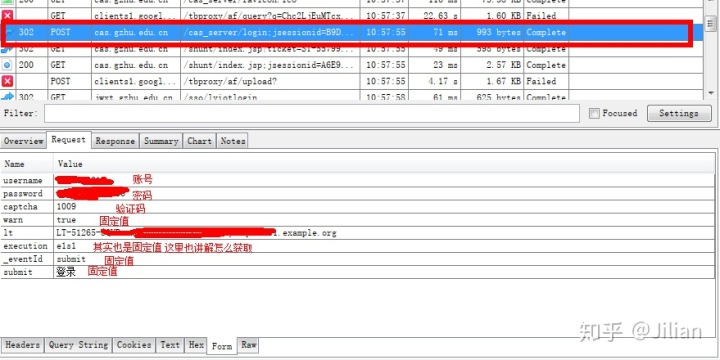Click the _eventId value 'submit'

(x=71, y=259)
